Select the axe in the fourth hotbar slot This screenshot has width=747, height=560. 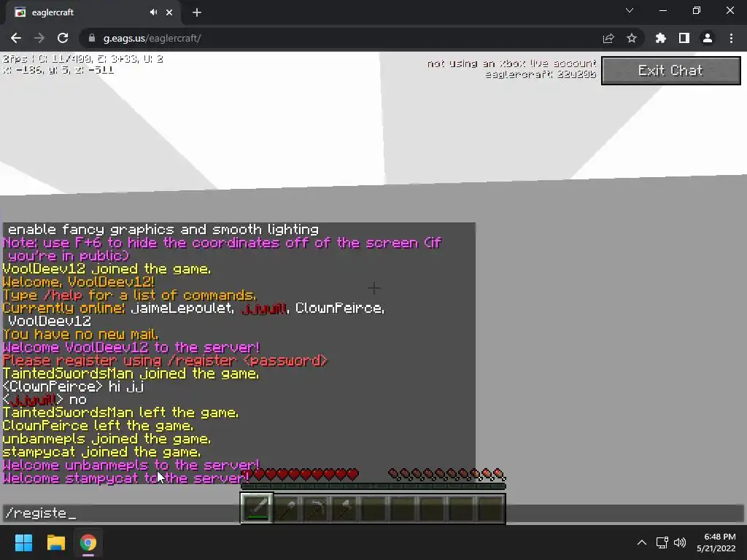click(x=345, y=508)
